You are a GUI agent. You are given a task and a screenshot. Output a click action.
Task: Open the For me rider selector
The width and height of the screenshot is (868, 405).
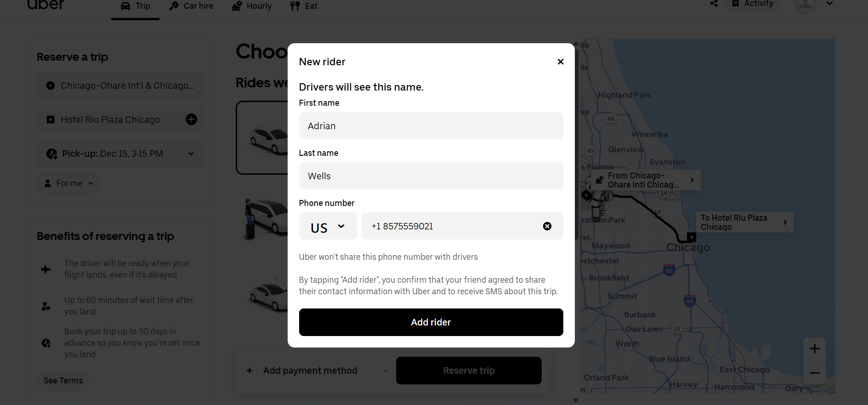[x=69, y=183]
